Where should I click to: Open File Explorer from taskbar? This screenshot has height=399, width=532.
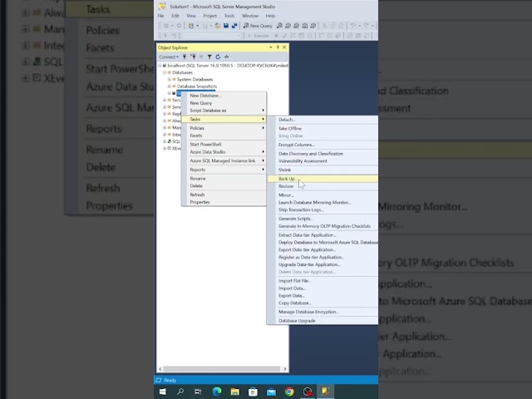tap(234, 392)
